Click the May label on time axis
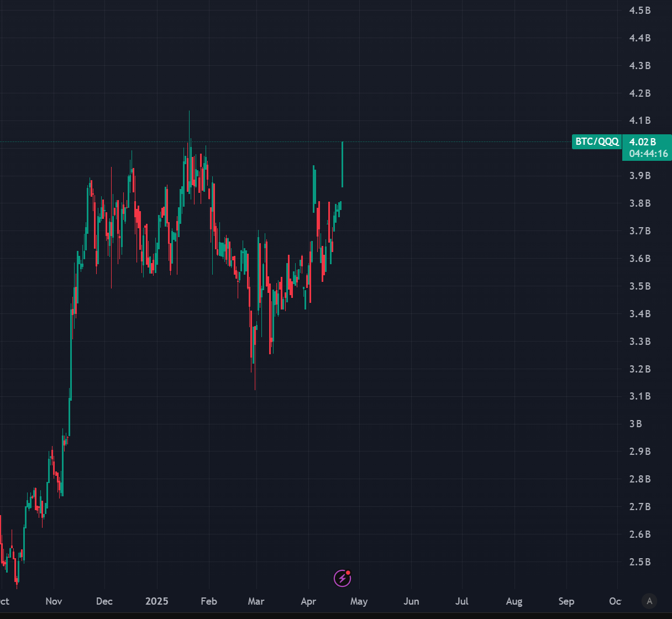The width and height of the screenshot is (672, 619). [359, 601]
